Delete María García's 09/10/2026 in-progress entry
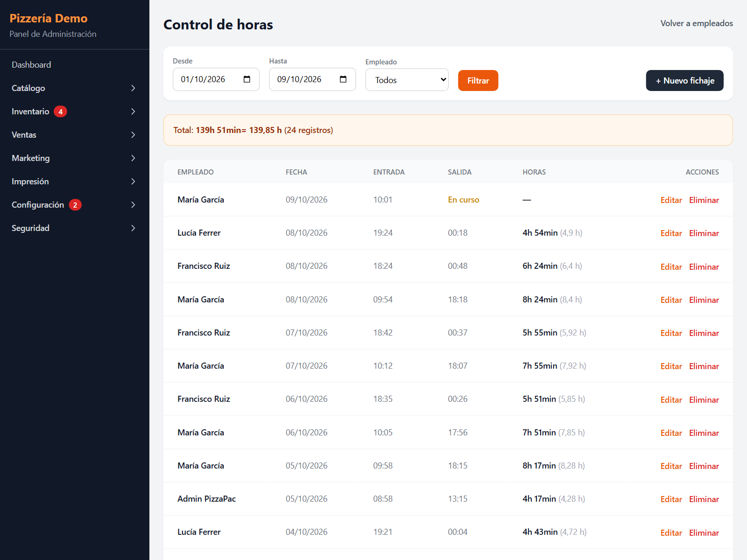This screenshot has width=747, height=560. coord(704,200)
